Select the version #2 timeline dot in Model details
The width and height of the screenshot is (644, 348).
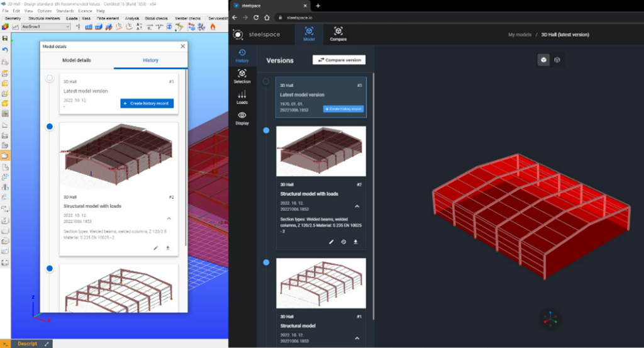[x=50, y=126]
